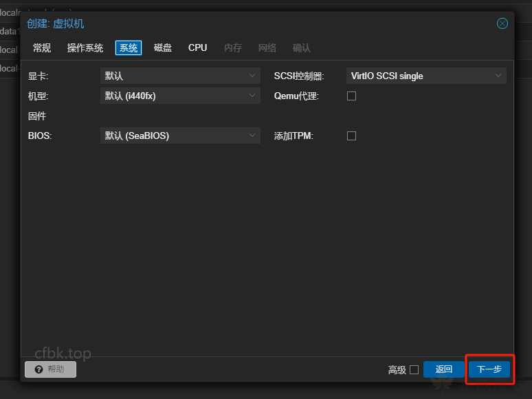Open the 机型 dropdown arrow
Image resolution: width=532 pixels, height=399 pixels.
(x=252, y=96)
